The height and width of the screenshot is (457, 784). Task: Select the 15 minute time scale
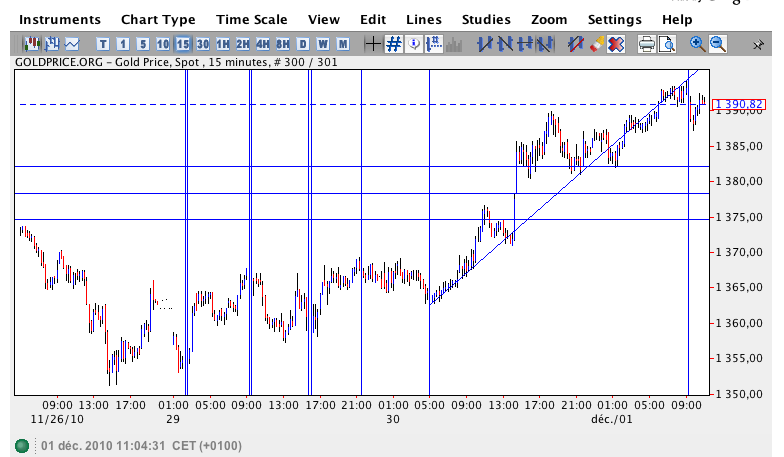[182, 44]
